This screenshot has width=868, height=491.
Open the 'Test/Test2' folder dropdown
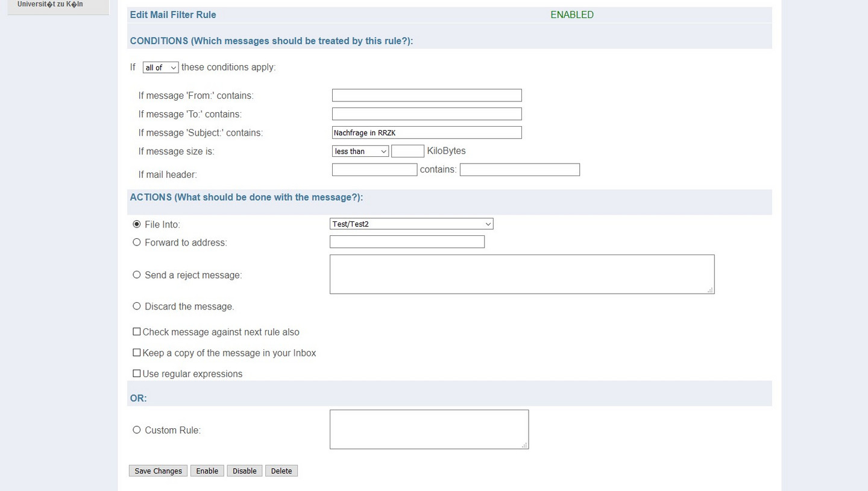[412, 224]
